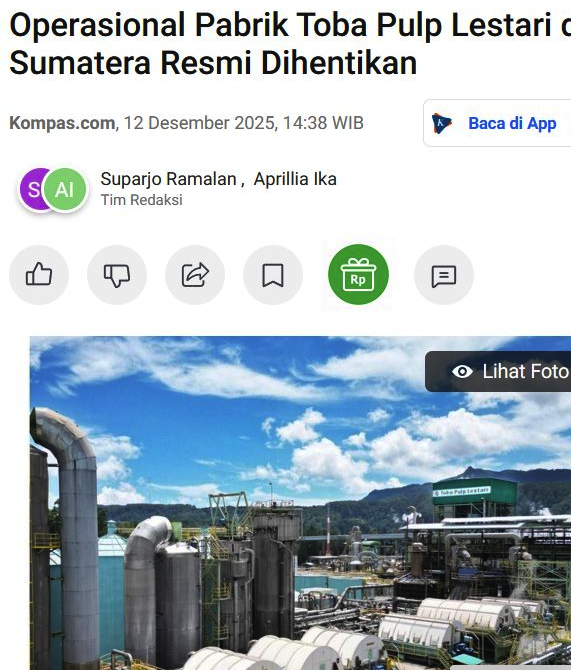
Task: Open the share arrow icon
Action: [195, 275]
